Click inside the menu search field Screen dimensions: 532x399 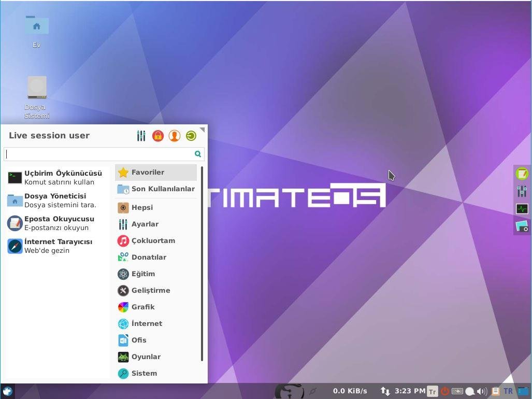coord(104,154)
